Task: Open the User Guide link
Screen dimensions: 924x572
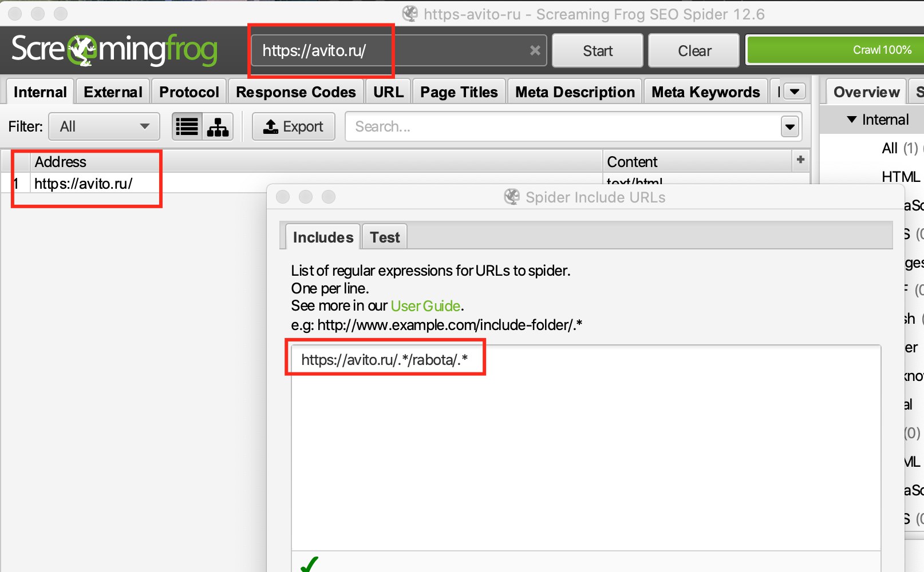Action: 425,306
